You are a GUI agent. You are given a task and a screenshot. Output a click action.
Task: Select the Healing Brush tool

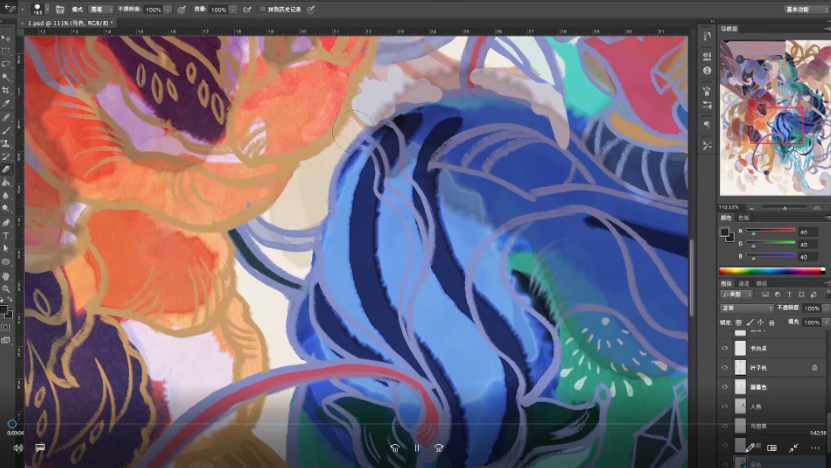point(6,117)
